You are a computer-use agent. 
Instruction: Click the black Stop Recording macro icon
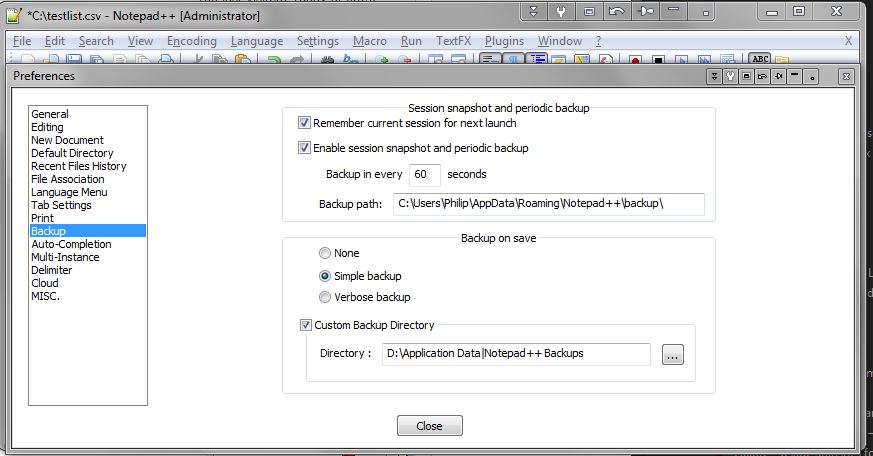(658, 58)
